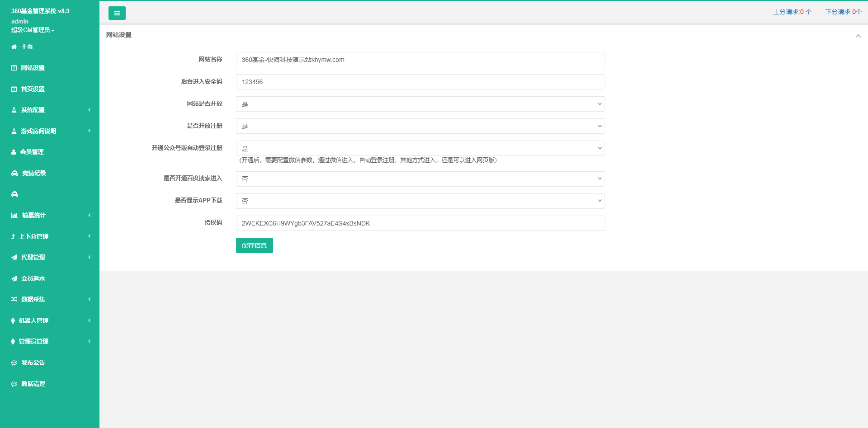Screen dimensions: 868x428
Task: Open the 上分请求 link in header
Action: [x=792, y=12]
